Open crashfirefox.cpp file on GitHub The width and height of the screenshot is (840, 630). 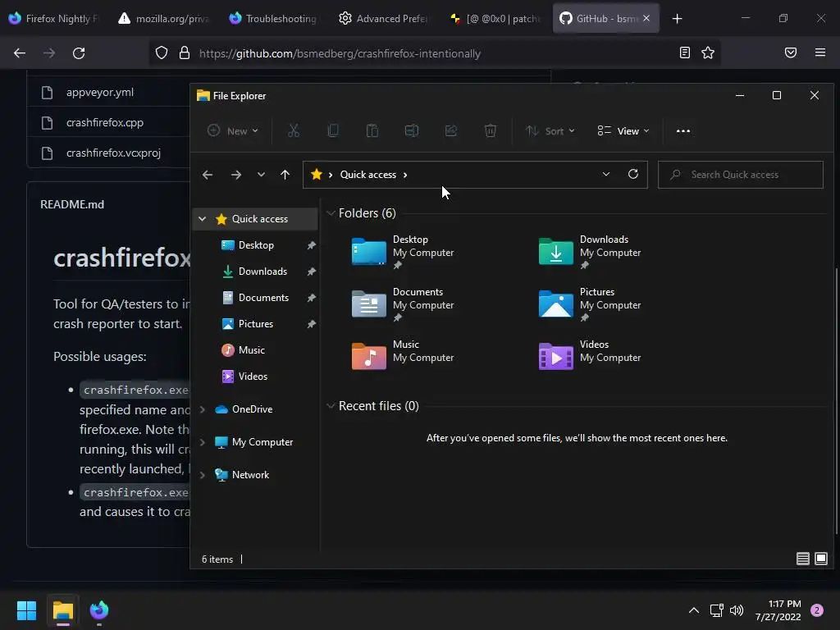105,123
